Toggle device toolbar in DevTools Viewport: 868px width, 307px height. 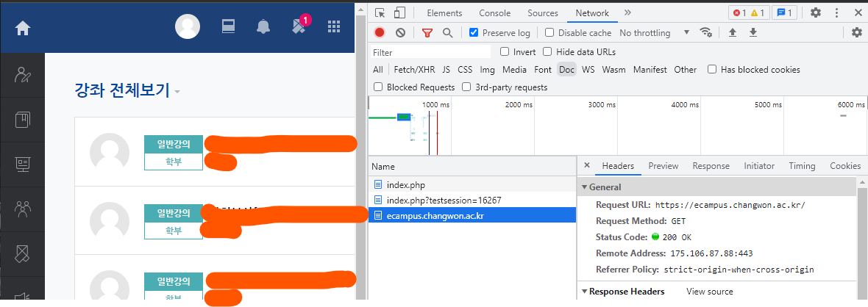pyautogui.click(x=399, y=12)
